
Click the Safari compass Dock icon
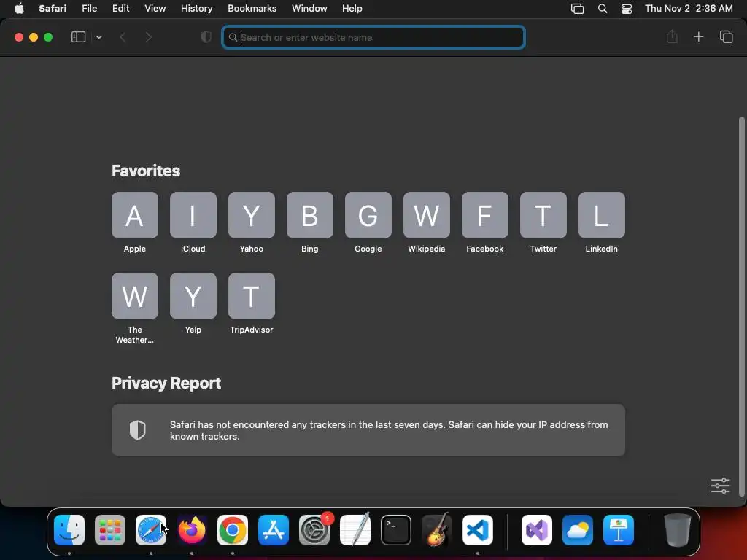point(151,530)
